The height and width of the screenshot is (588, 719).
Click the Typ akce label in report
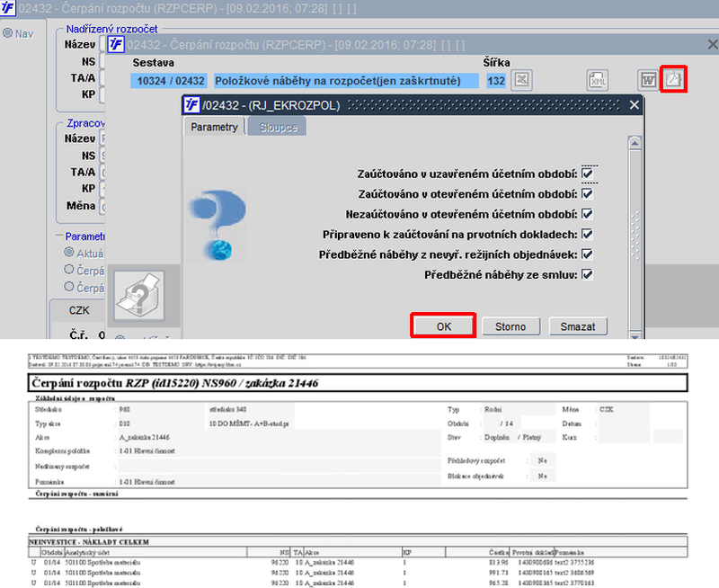coord(48,423)
